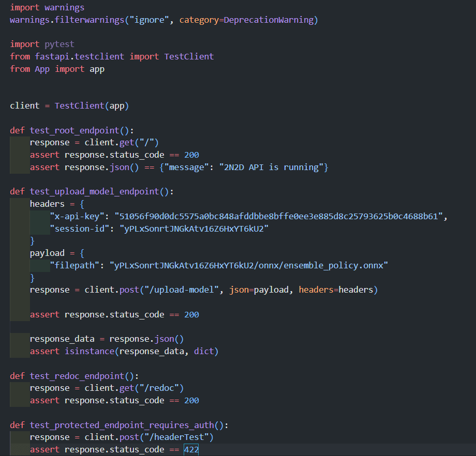
Task: Click 'response_data = response.json()' line
Action: pos(107,339)
